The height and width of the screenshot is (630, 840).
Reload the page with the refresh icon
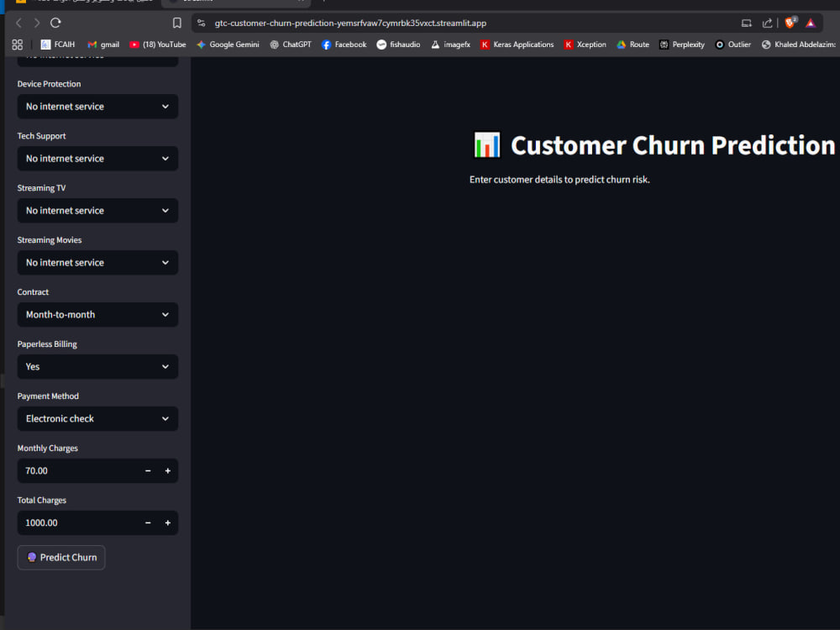pyautogui.click(x=55, y=23)
